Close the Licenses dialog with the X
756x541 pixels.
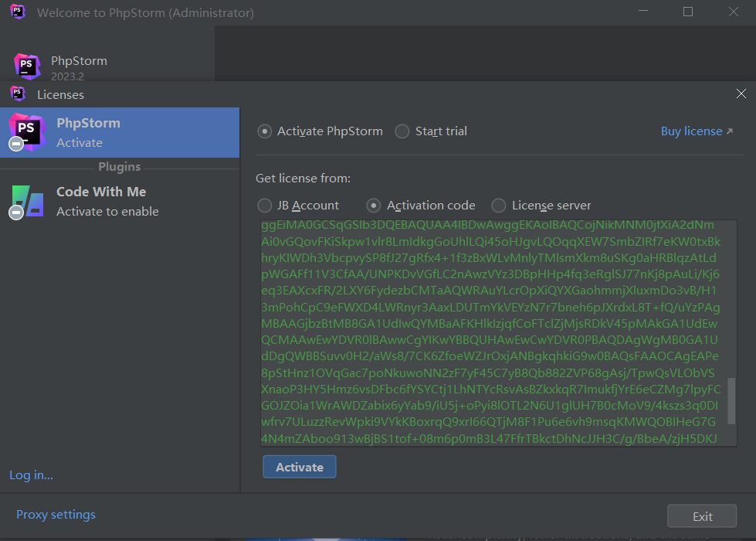(x=741, y=94)
